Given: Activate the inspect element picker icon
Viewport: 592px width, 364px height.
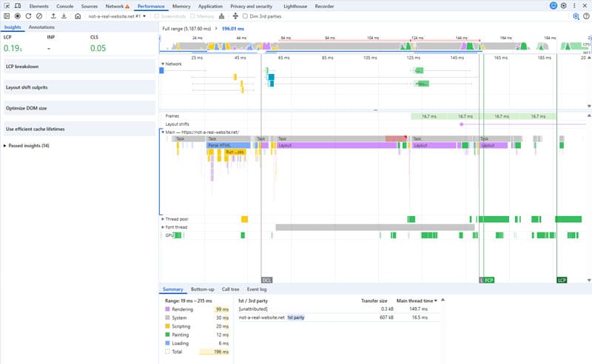Looking at the screenshot, I should click(x=7, y=6).
